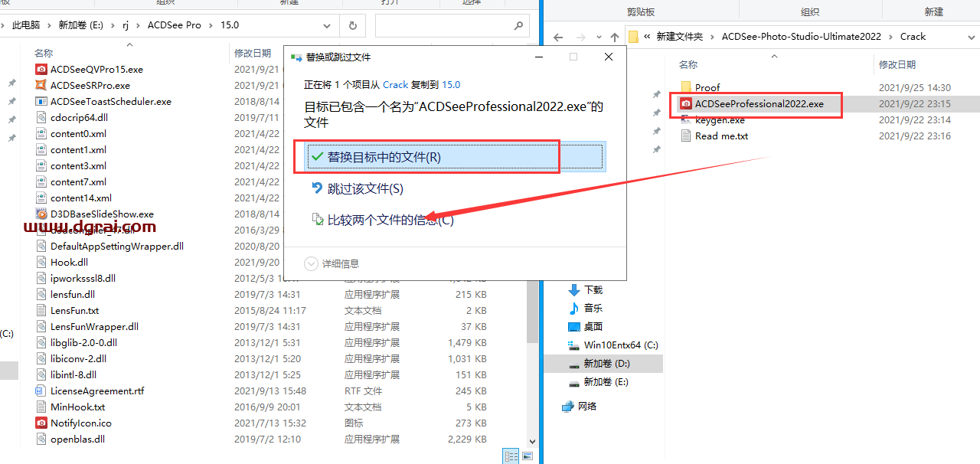Select ACDSee Pro in the left breadcrumb
This screenshot has height=464, width=980.
tap(173, 25)
